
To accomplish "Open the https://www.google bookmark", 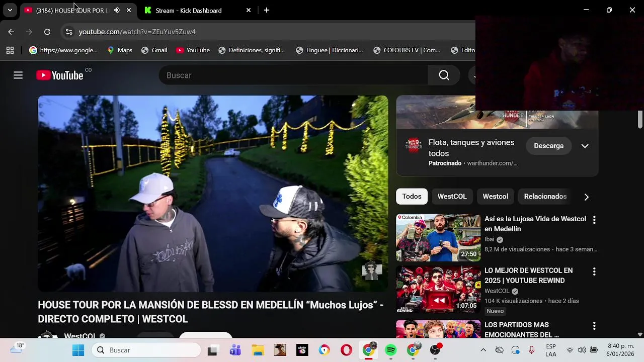I will [x=63, y=50].
